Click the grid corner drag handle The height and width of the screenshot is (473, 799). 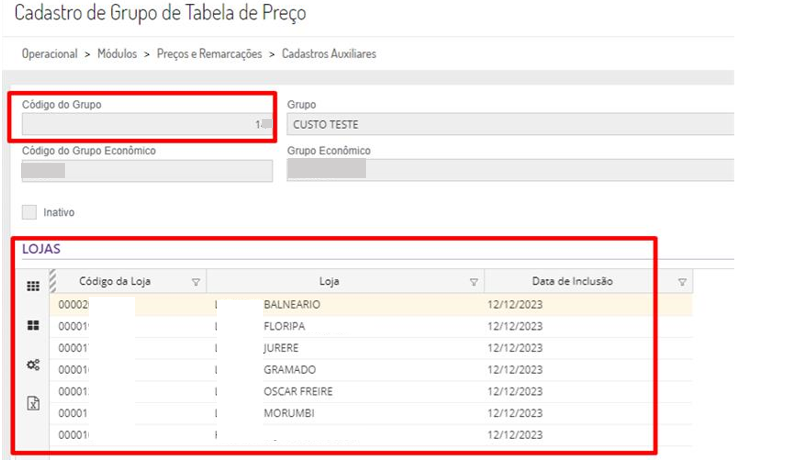click(x=53, y=279)
